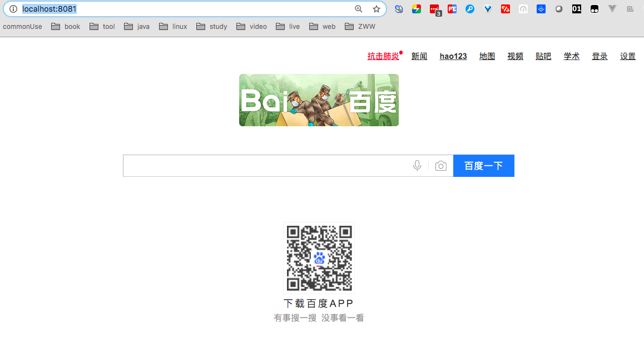
Task: Click the 百度一下 search button
Action: (484, 166)
